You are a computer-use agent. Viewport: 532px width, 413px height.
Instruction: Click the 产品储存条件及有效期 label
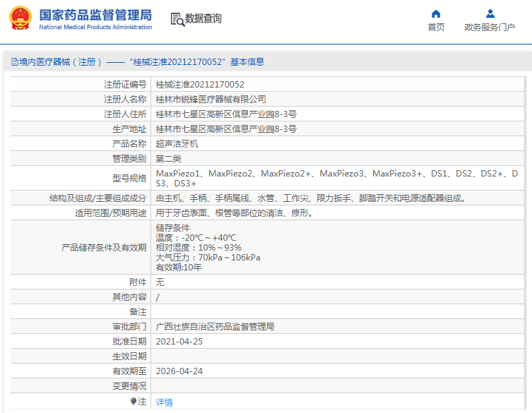tap(104, 248)
